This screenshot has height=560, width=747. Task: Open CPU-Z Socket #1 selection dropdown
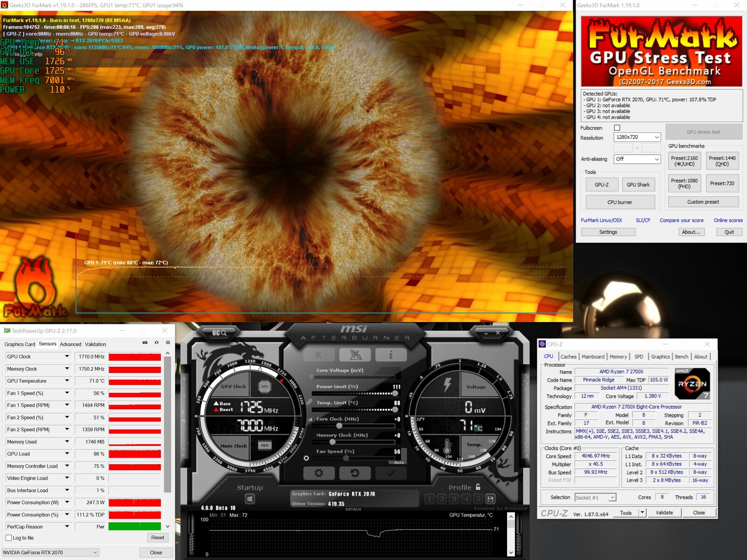point(595,497)
